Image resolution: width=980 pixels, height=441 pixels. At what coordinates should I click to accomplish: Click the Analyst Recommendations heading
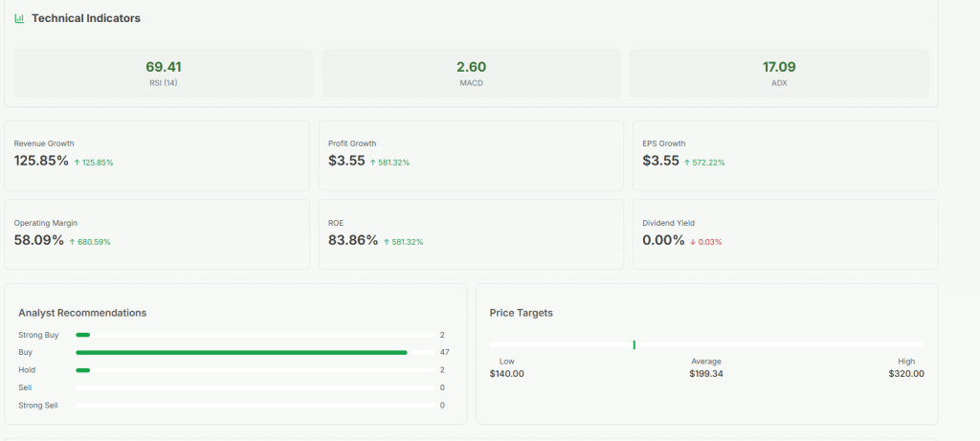[x=82, y=313]
